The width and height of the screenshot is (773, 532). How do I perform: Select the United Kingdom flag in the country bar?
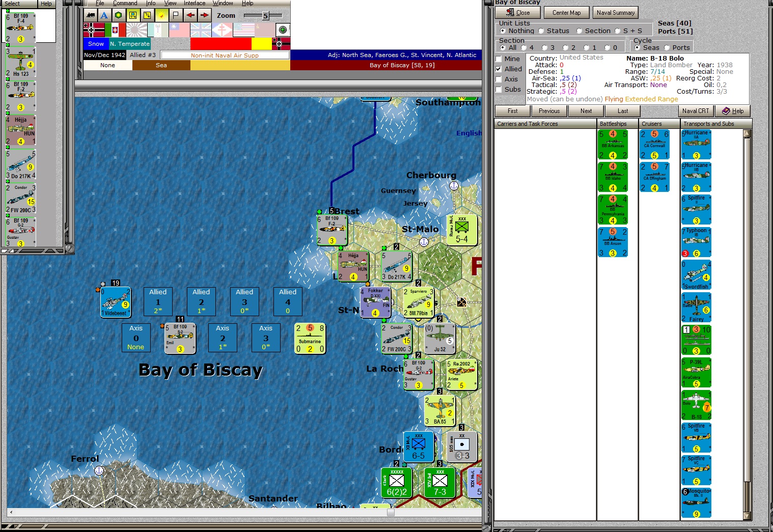coord(201,30)
